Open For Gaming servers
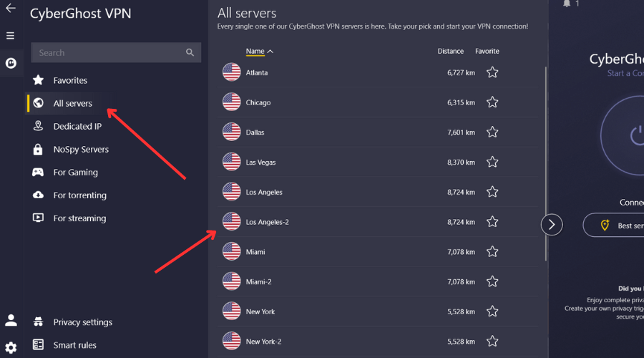 click(76, 173)
